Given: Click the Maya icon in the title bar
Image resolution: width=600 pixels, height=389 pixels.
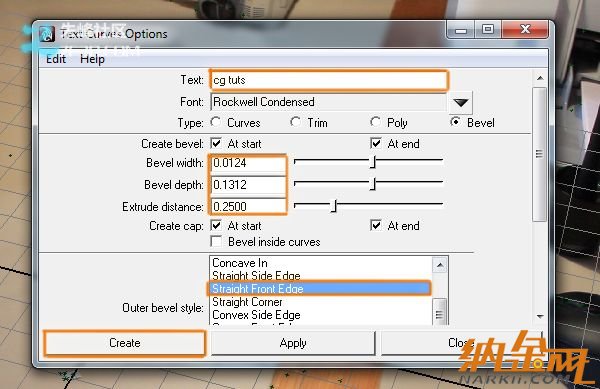Looking at the screenshot, I should tap(47, 34).
